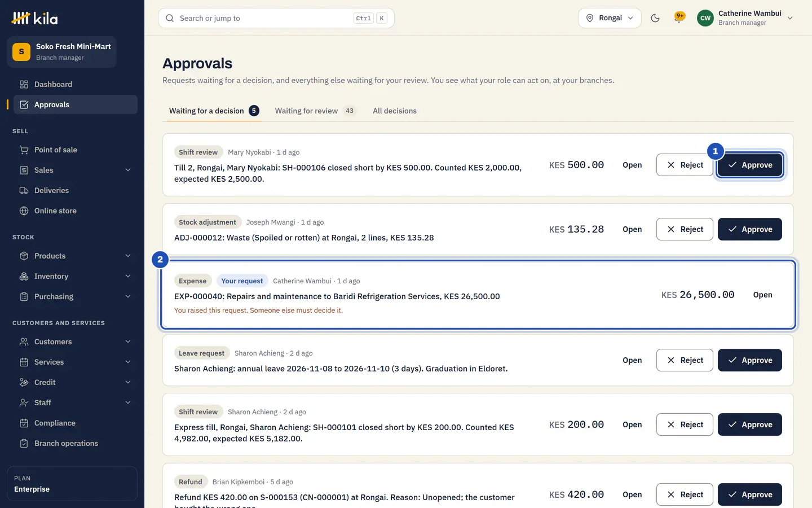Switch to Waiting for review tab
Screen dimensions: 812x508
point(315,111)
